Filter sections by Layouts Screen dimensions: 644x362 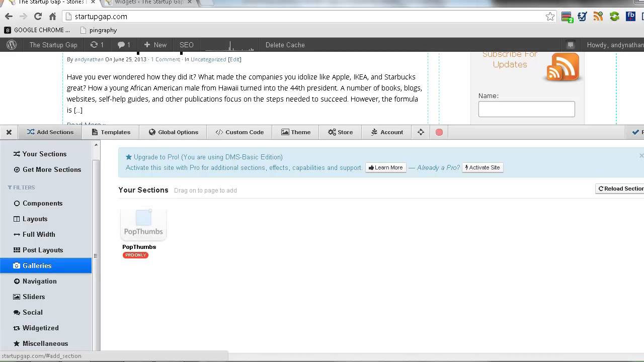coord(46,219)
